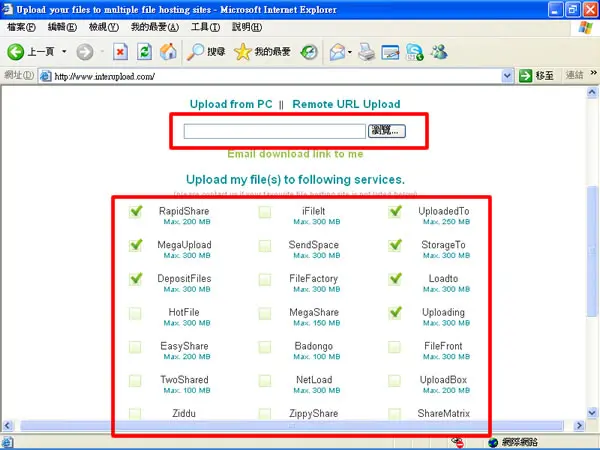Expand the address bar dropdown arrow
600x450 pixels.
(507, 76)
